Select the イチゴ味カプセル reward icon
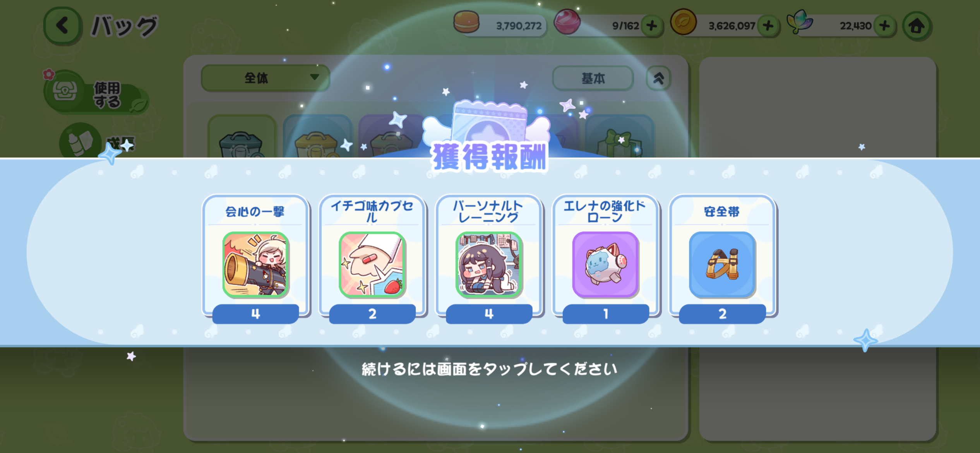980x453 pixels. 372,264
